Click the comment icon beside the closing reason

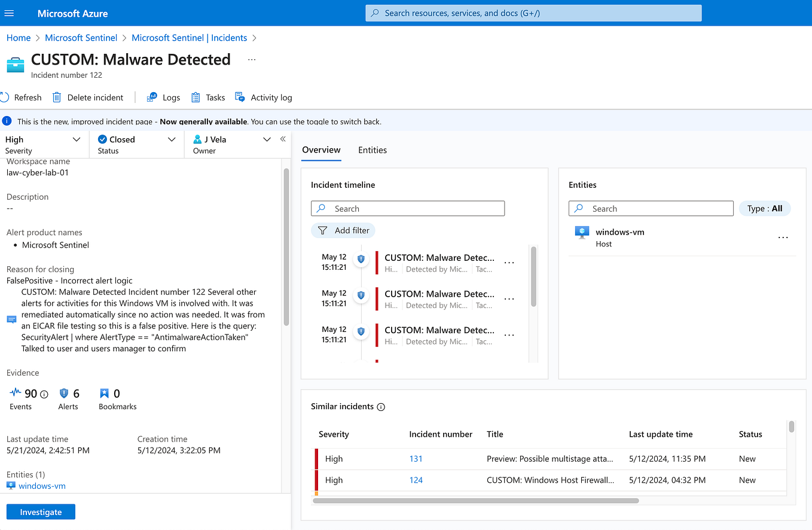coord(11,319)
